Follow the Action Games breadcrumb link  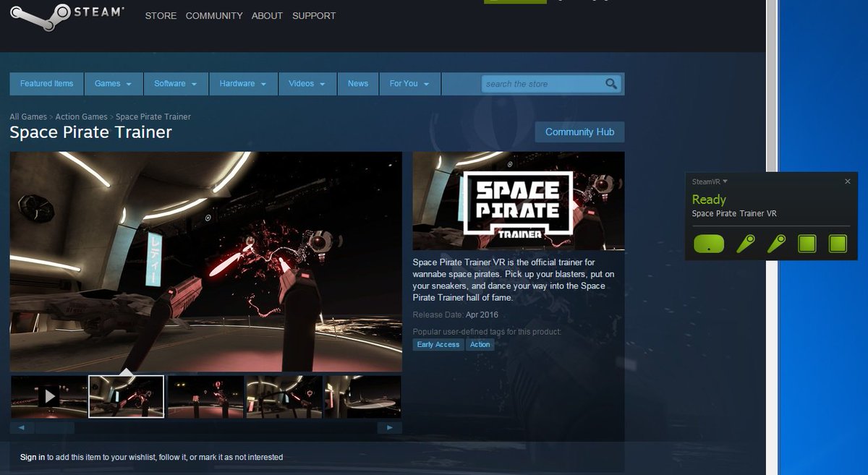coord(81,116)
